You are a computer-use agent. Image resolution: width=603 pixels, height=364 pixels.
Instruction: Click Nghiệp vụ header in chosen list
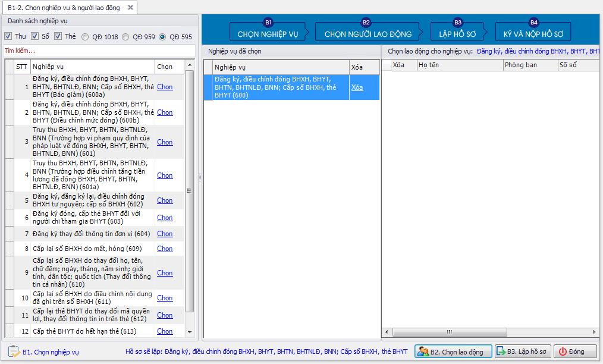(x=281, y=67)
